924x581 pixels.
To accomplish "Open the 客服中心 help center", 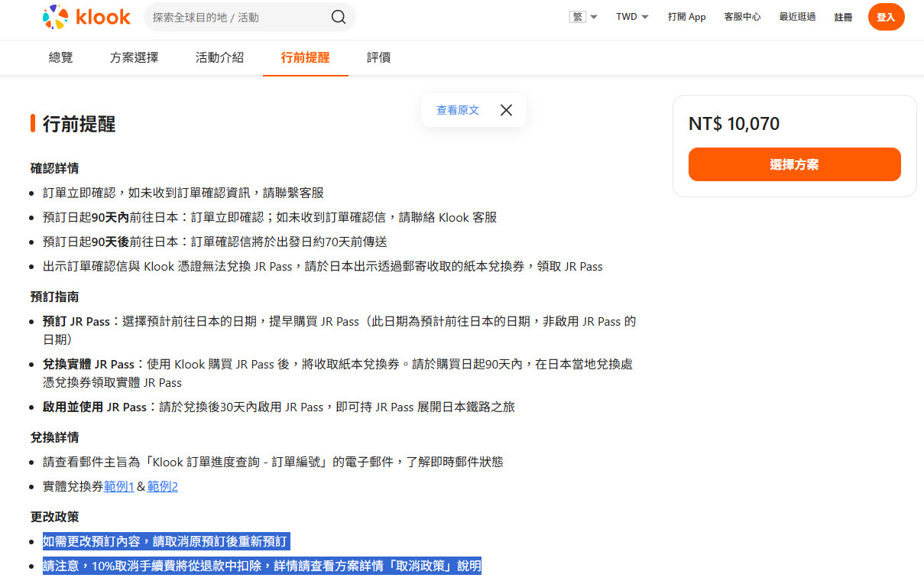I will tap(742, 16).
